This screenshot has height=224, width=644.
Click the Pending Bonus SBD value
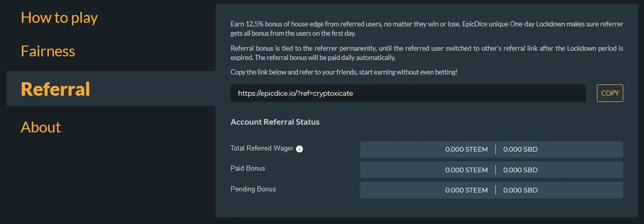click(520, 190)
